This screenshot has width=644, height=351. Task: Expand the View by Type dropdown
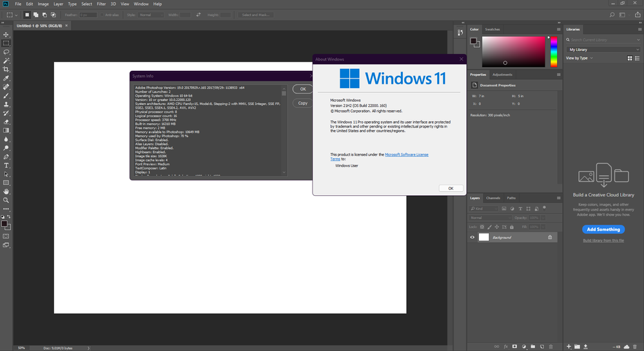click(x=580, y=59)
